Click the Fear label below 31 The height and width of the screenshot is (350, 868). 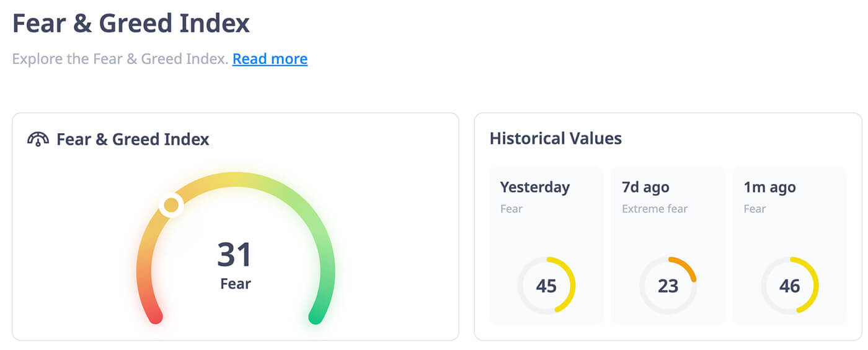point(236,284)
